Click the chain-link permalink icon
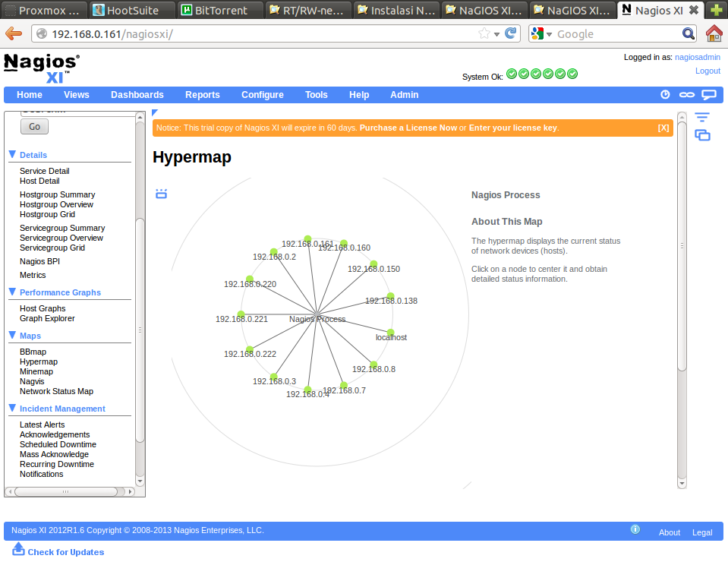The image size is (728, 565). click(686, 95)
